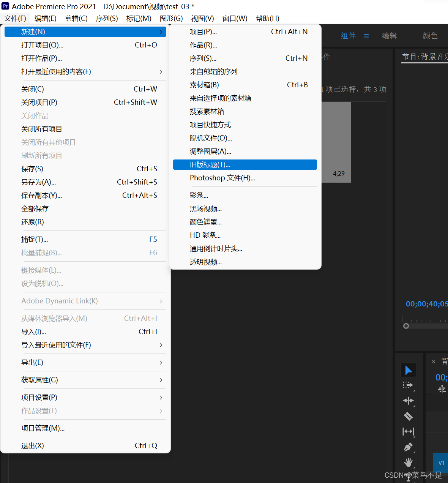The image size is (448, 483).
Task: Open the 图形(G) menu
Action: click(172, 19)
